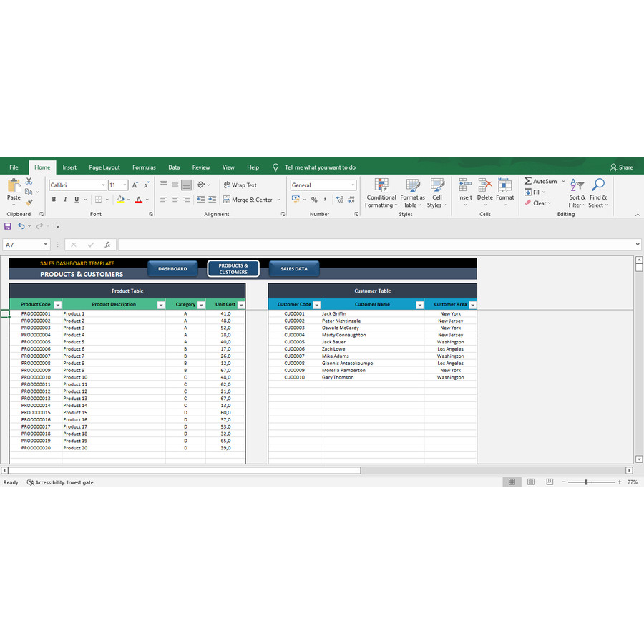Open the font size dropdown
This screenshot has height=644, width=644.
click(125, 185)
